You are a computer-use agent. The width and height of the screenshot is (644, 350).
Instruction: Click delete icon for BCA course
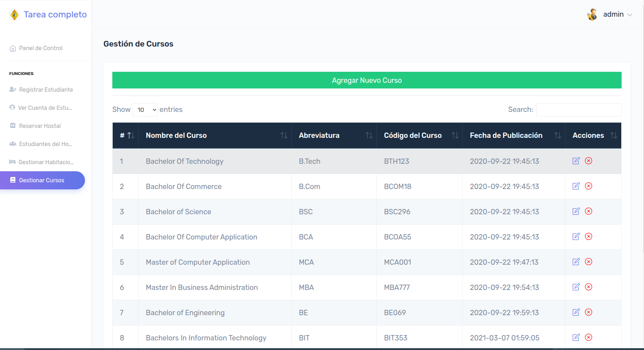tap(589, 237)
